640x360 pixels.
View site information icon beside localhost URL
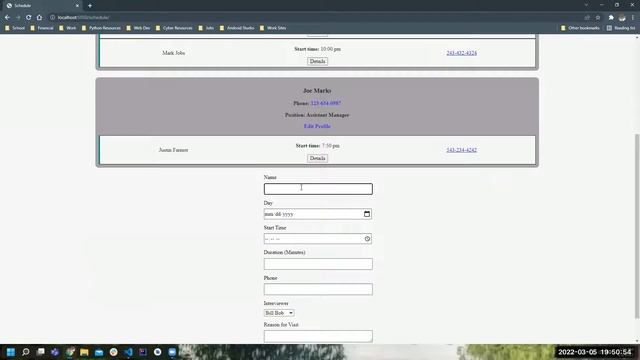[53, 18]
